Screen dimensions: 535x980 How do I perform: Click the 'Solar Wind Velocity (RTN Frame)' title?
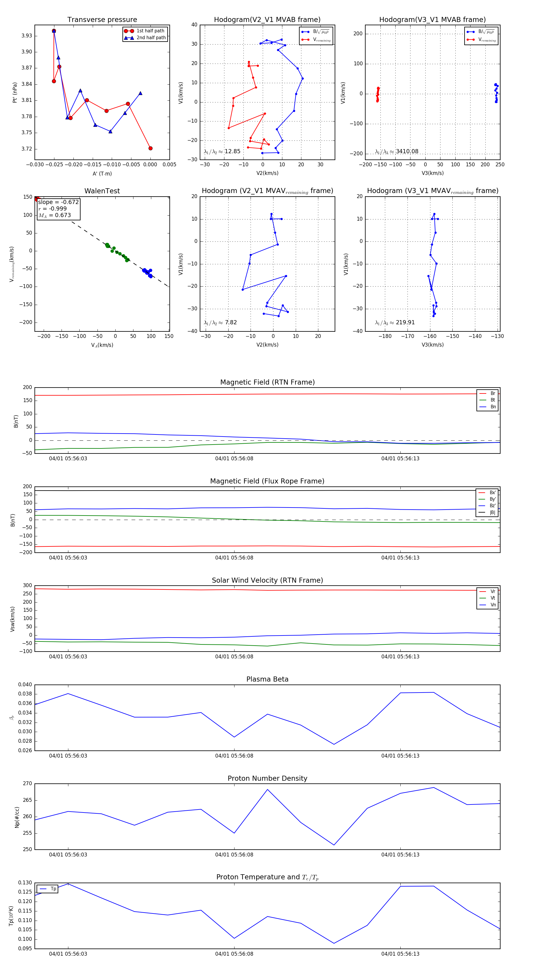(x=267, y=580)
